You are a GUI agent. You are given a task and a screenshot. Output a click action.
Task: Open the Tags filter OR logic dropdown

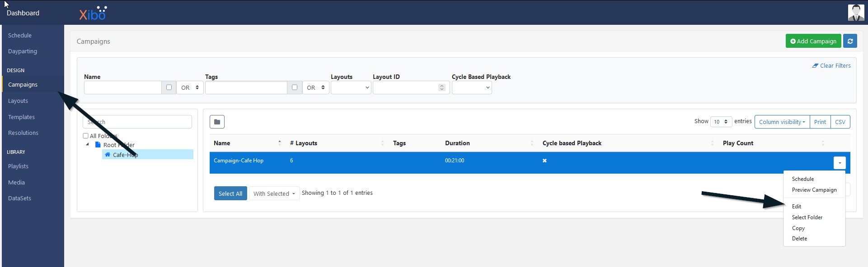pyautogui.click(x=315, y=87)
